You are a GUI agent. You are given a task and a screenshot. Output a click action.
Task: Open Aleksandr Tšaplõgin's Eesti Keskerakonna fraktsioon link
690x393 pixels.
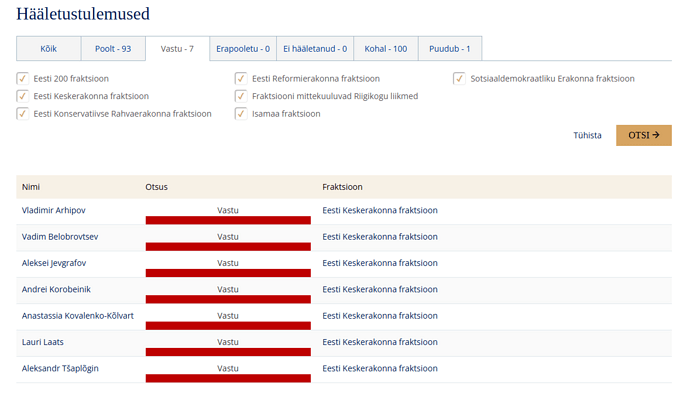[380, 368]
